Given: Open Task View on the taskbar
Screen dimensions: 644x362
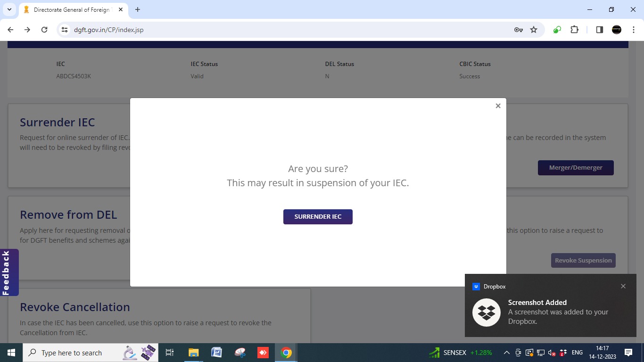Looking at the screenshot, I should [x=170, y=353].
